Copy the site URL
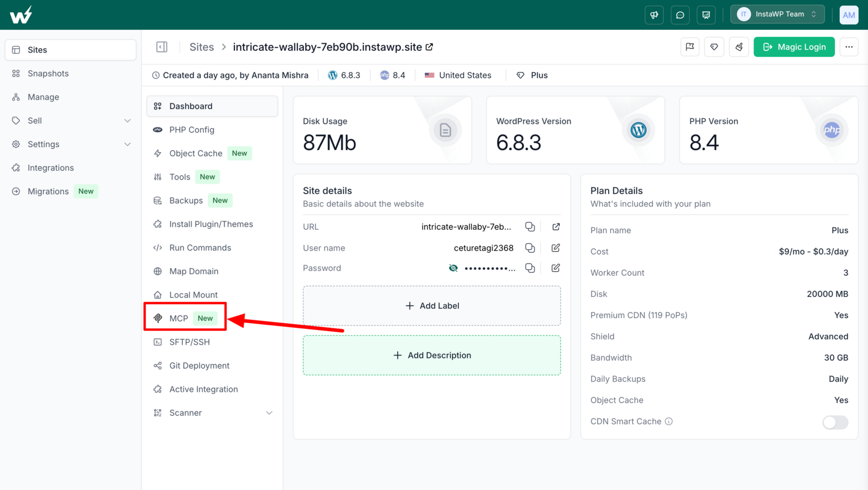868x490 pixels. 530,227
